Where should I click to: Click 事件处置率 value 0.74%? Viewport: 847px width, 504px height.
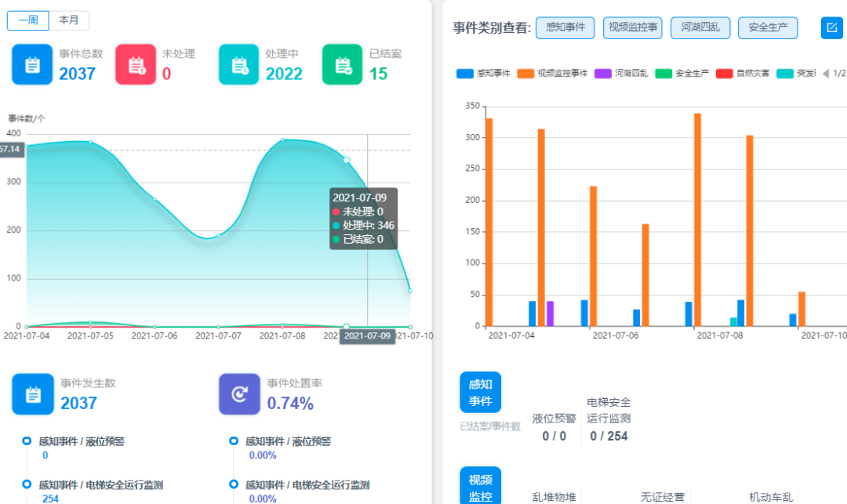(290, 403)
